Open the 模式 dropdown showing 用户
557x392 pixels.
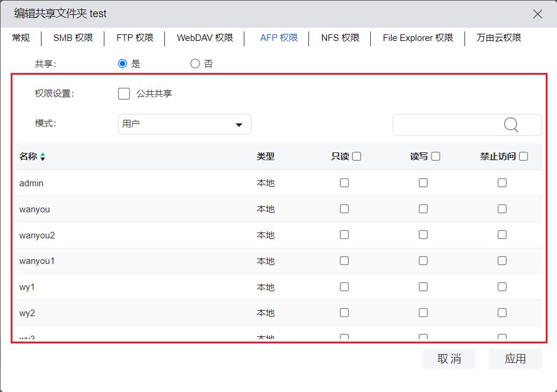[x=184, y=125]
